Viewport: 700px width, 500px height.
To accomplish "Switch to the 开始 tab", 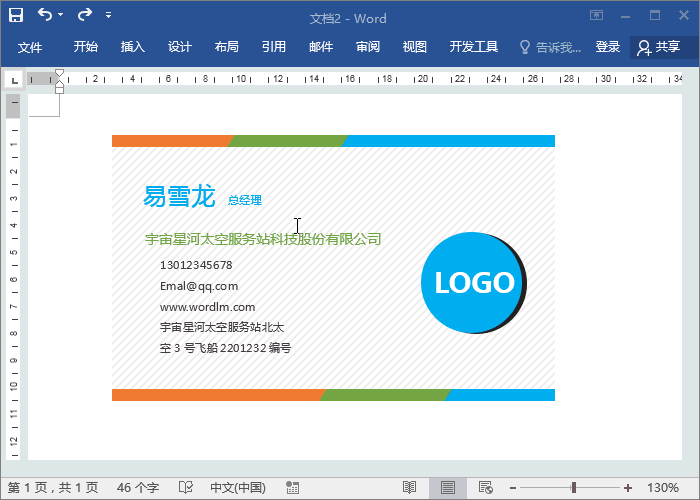I will pos(86,47).
